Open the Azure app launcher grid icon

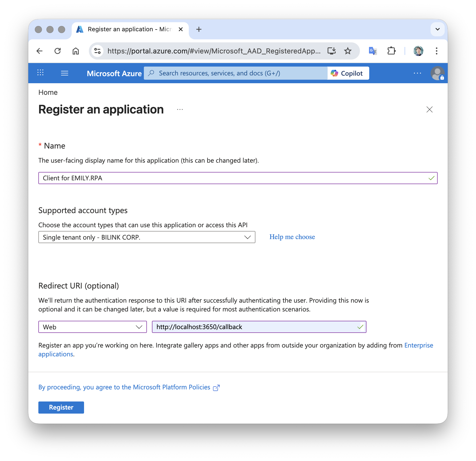tap(40, 73)
